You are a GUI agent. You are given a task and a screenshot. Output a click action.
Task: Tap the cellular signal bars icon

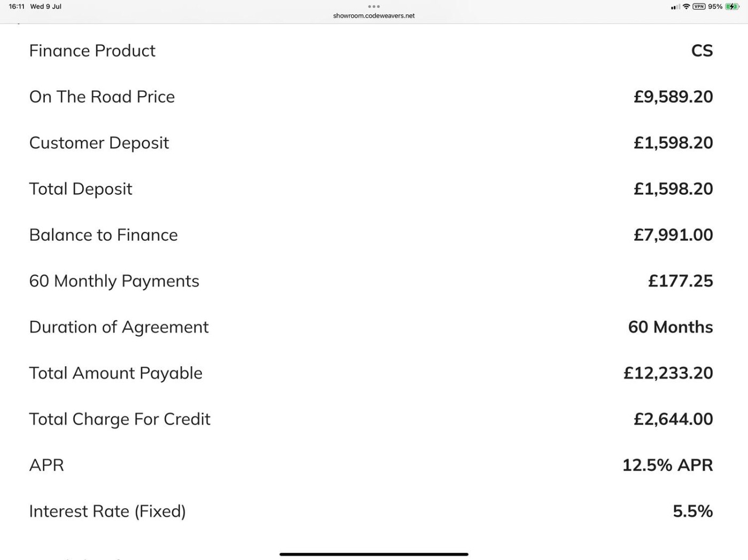675,7
